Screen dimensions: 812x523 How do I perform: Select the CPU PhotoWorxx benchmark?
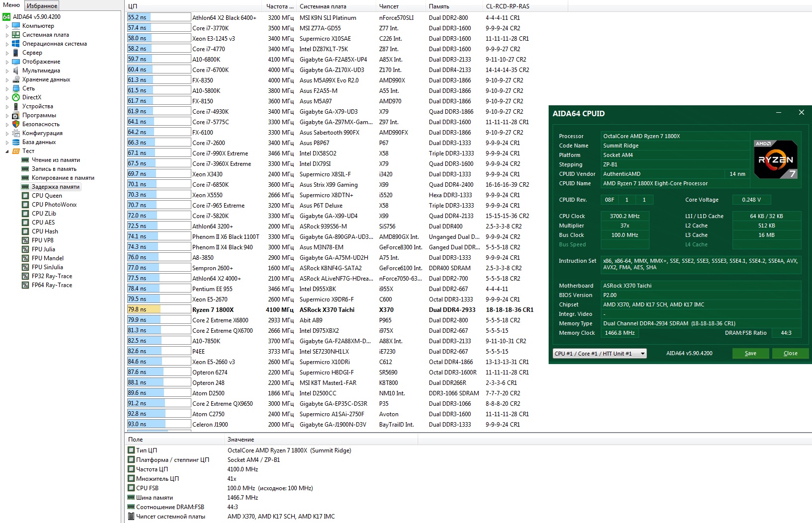(54, 205)
